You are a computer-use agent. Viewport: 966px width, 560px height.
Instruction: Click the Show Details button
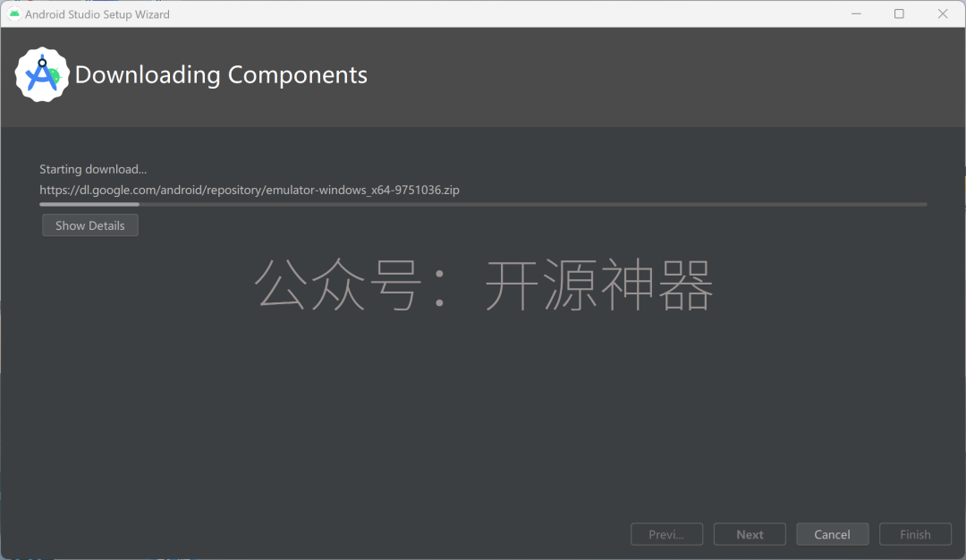90,225
